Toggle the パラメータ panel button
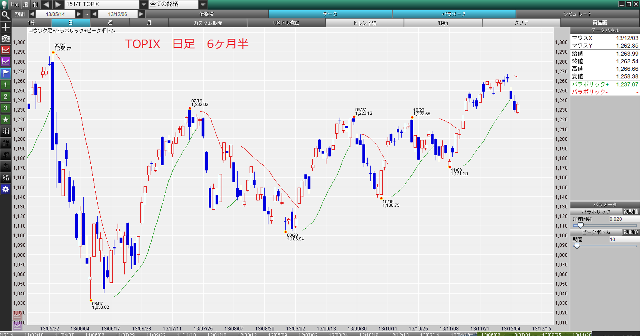644x336 pixels. 454,14
